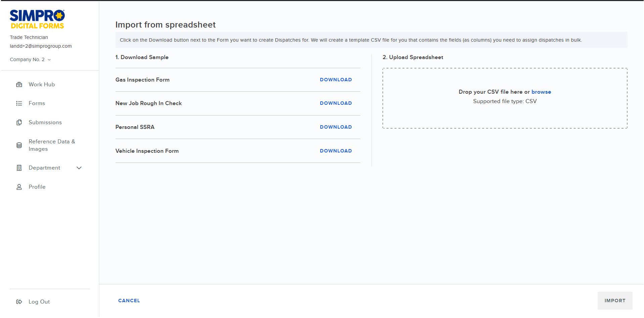
Task: Click the browse link to upload CSV
Action: (541, 92)
